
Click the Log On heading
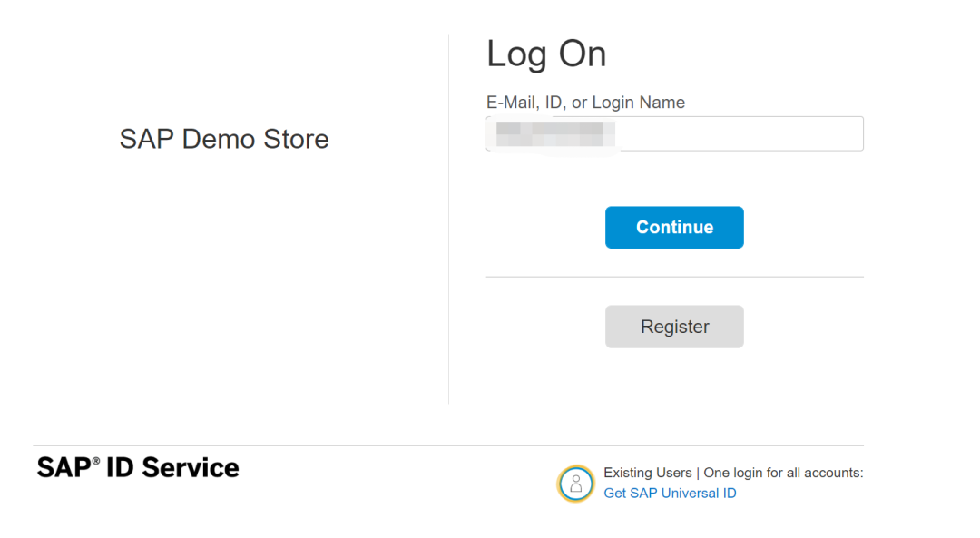point(546,54)
